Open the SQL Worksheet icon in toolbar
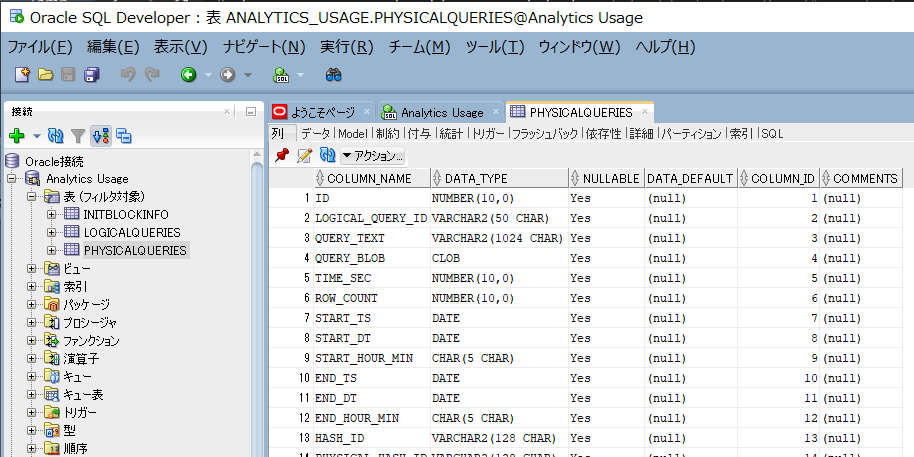914x457 pixels. (282, 75)
